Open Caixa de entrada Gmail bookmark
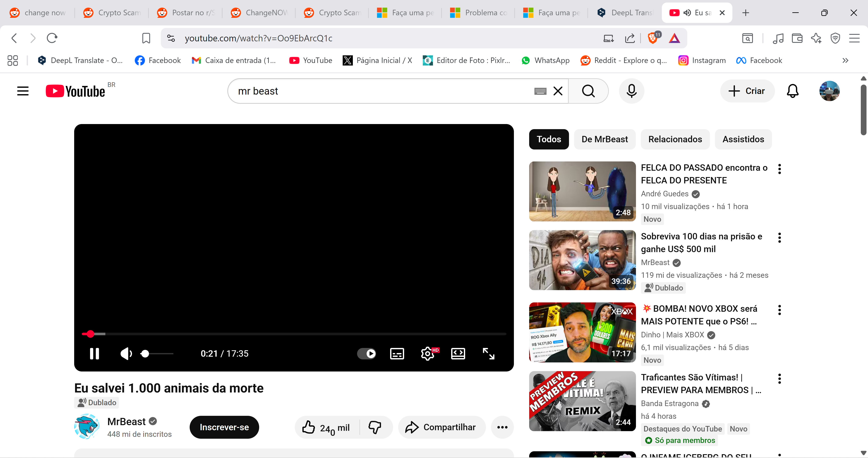The height and width of the screenshot is (458, 868). point(234,60)
